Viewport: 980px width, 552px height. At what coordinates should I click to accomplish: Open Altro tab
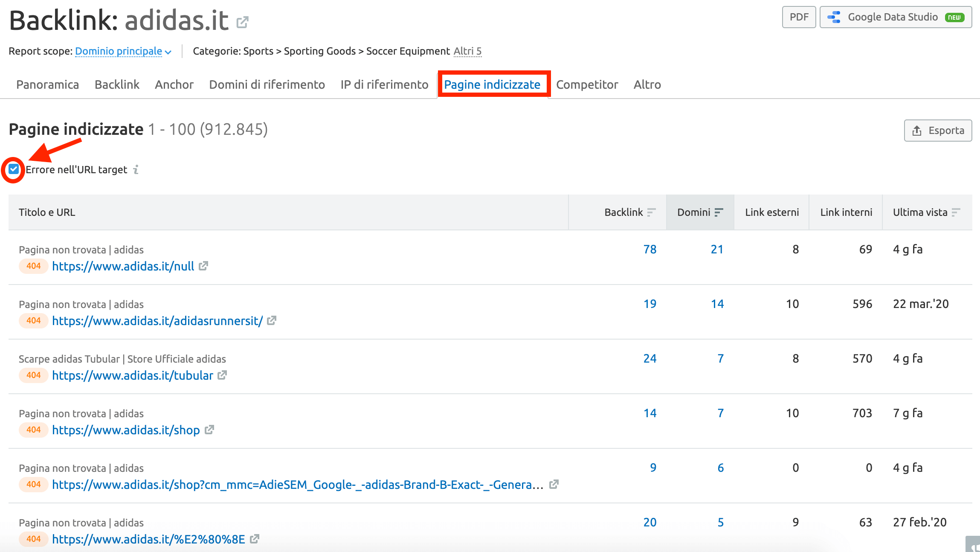(647, 84)
